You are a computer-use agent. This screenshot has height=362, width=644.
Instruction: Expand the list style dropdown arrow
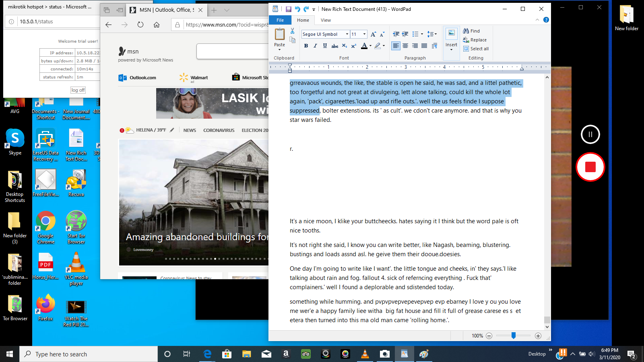pos(422,34)
